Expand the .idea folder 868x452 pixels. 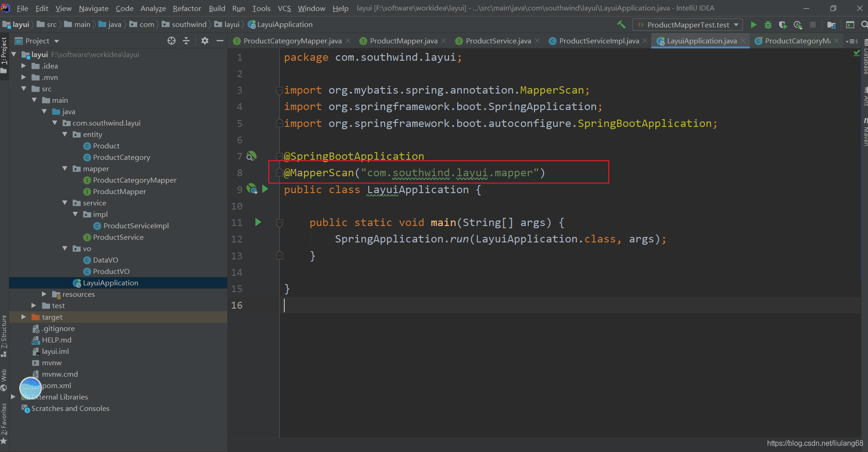pos(24,66)
